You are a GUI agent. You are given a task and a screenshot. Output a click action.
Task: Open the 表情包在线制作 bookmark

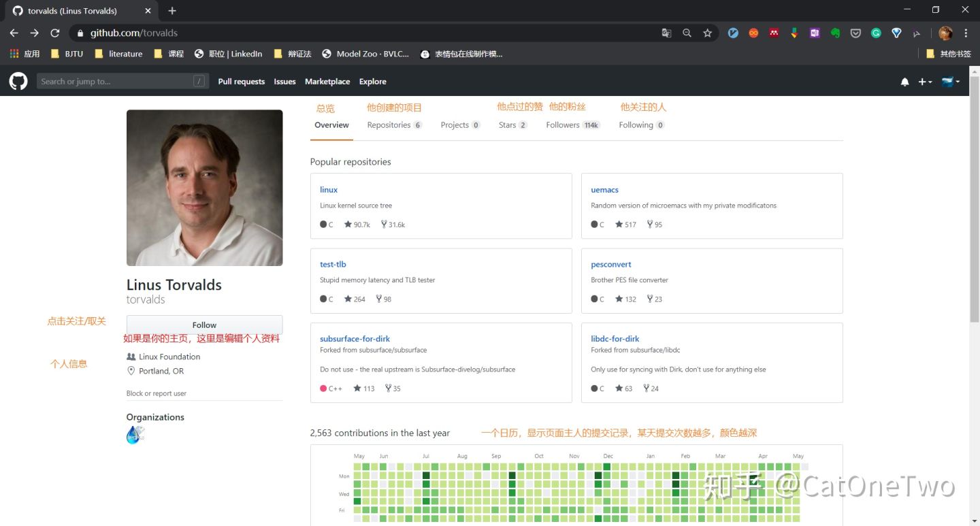461,54
